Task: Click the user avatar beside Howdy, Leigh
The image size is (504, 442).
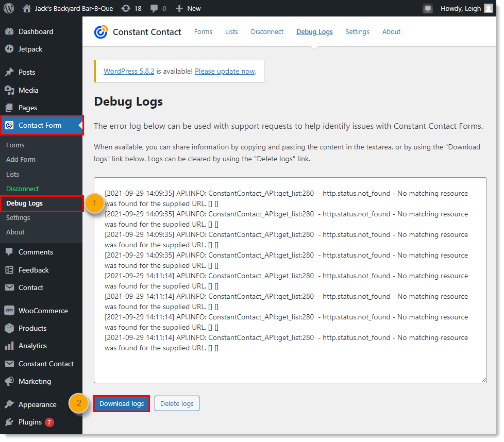Action: [488, 8]
